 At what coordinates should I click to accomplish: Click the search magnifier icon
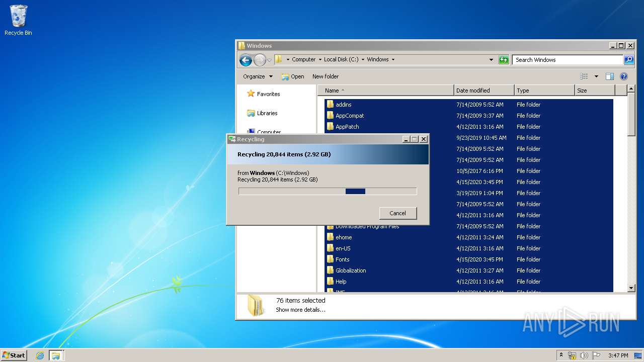point(629,60)
